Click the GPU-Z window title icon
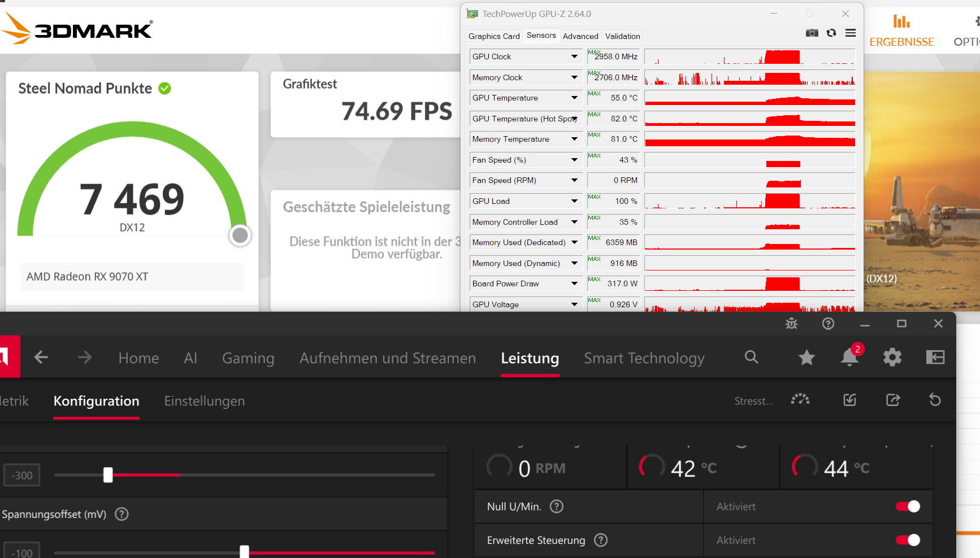The height and width of the screenshot is (558, 980). pos(472,14)
